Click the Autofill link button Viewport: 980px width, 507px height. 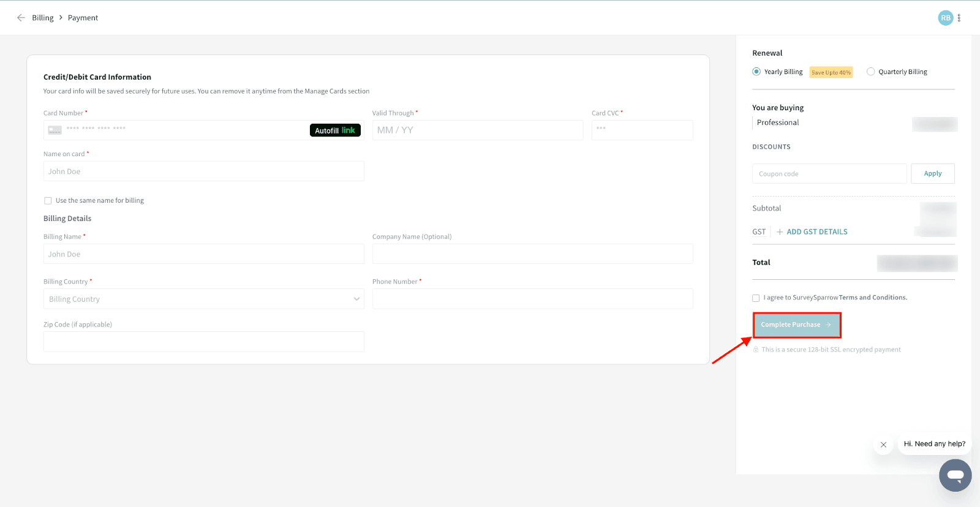coord(335,130)
